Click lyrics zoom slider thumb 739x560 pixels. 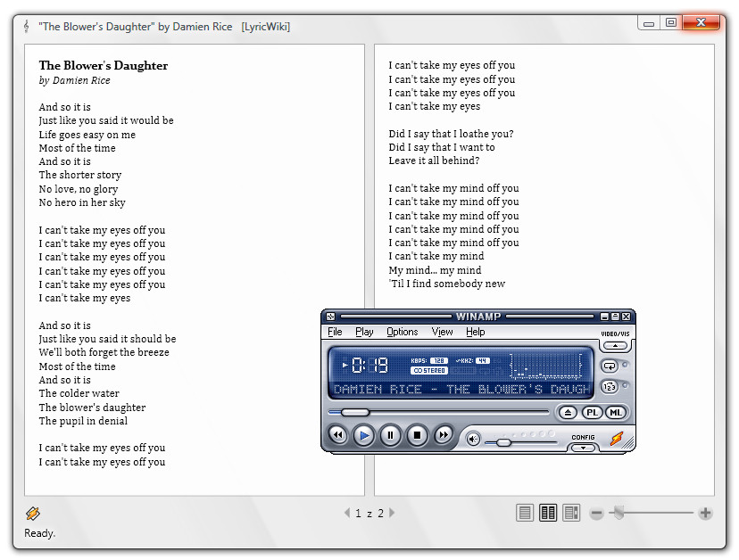click(x=619, y=513)
